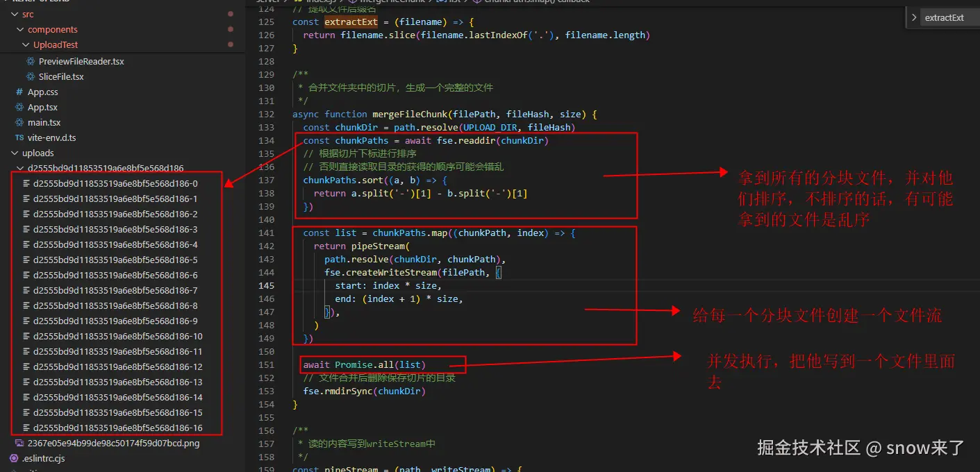
Task: Click path.resolve(chunkDir, chunkPath) on line 143
Action: click(415, 259)
